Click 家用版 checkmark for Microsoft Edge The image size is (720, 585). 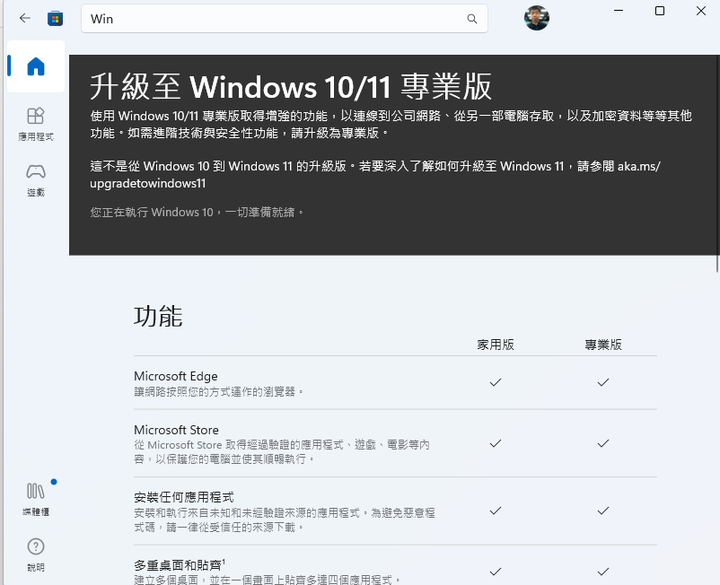[x=495, y=382]
